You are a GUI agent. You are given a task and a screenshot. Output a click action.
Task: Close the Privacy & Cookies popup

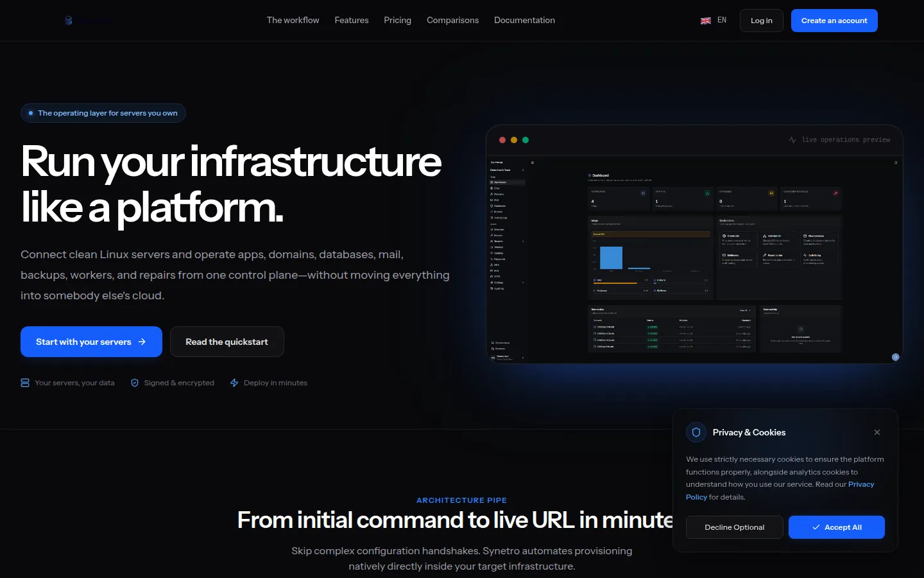point(877,432)
